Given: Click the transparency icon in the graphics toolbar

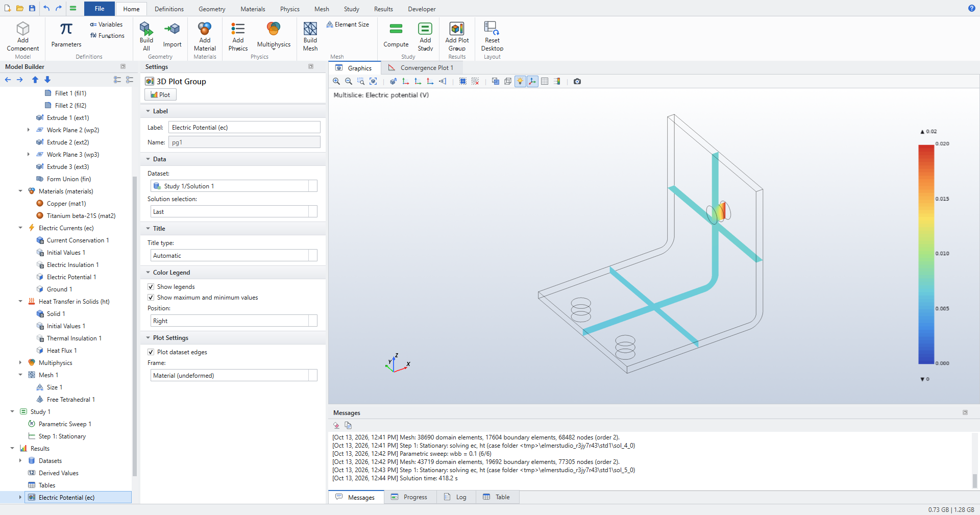Looking at the screenshot, I should [496, 81].
